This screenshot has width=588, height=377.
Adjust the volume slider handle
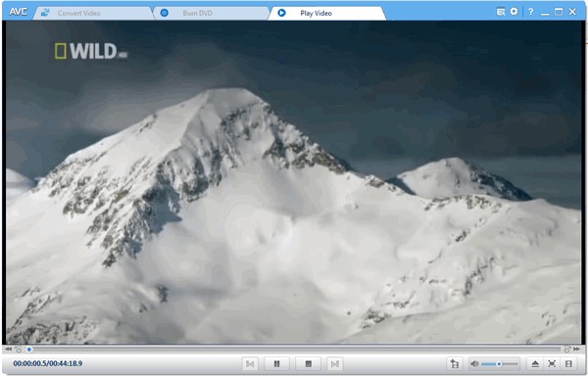(x=499, y=363)
